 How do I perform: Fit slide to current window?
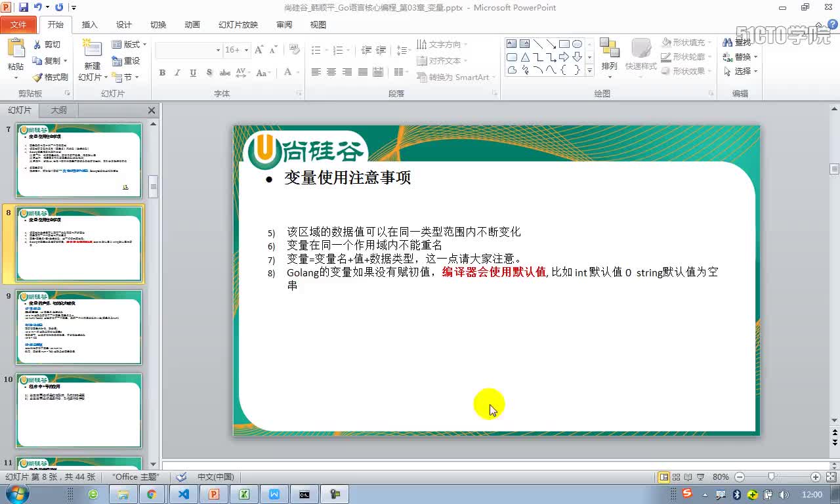832,477
